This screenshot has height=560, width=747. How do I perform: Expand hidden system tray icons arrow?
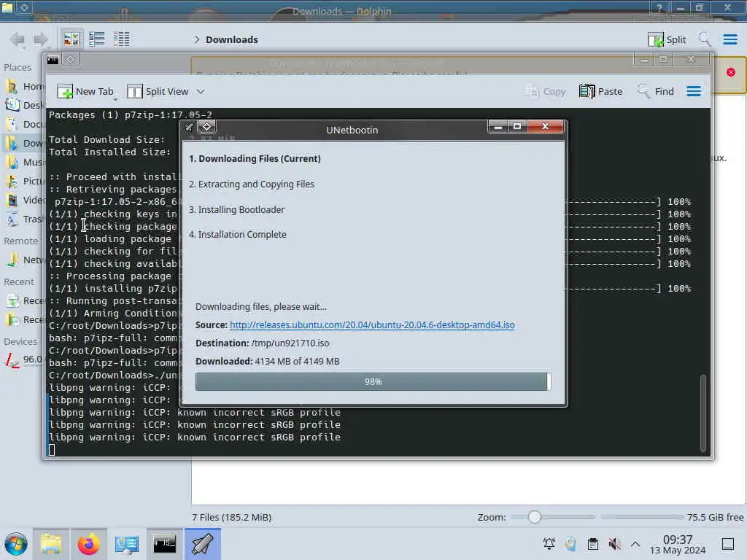click(635, 544)
